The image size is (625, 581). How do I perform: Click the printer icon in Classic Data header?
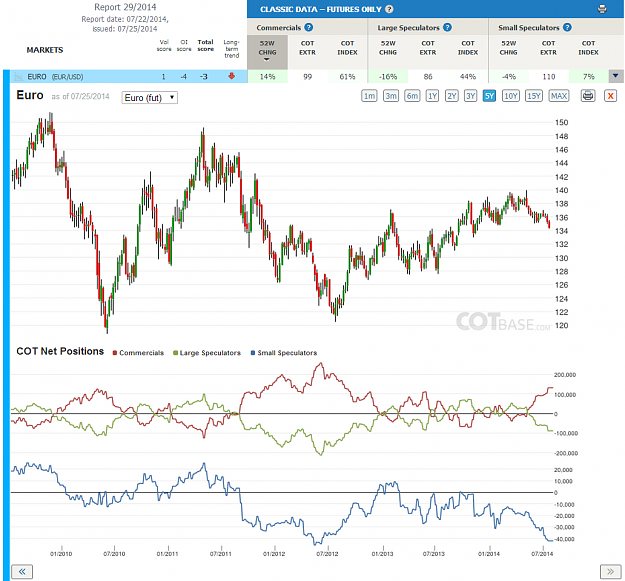tap(602, 9)
